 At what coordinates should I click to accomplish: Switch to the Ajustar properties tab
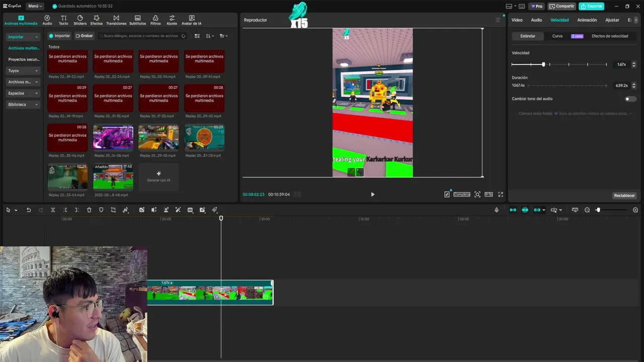(612, 20)
